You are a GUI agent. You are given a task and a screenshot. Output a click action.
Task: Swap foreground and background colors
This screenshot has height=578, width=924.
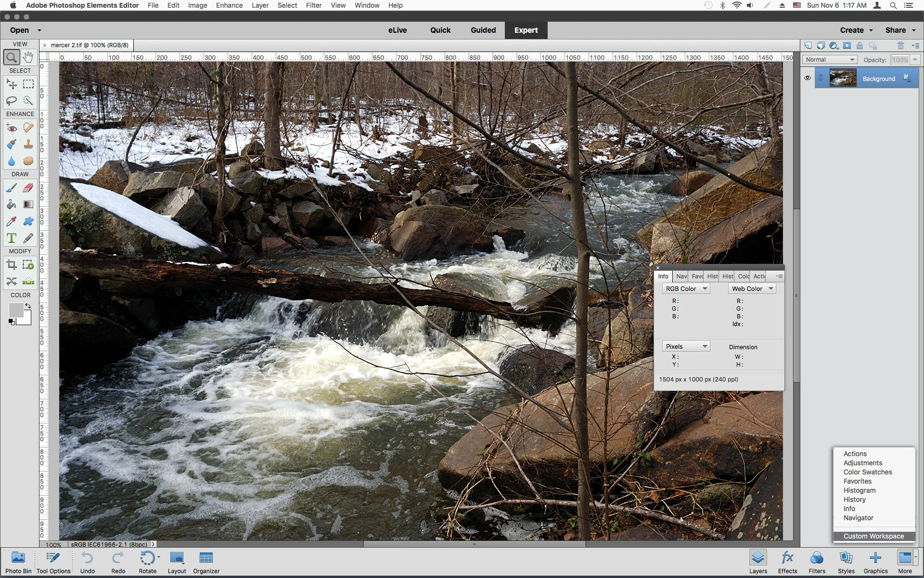tap(28, 306)
